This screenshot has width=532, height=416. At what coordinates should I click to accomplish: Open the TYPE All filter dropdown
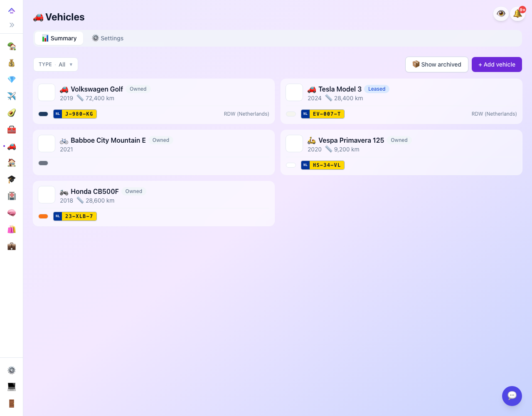point(56,64)
